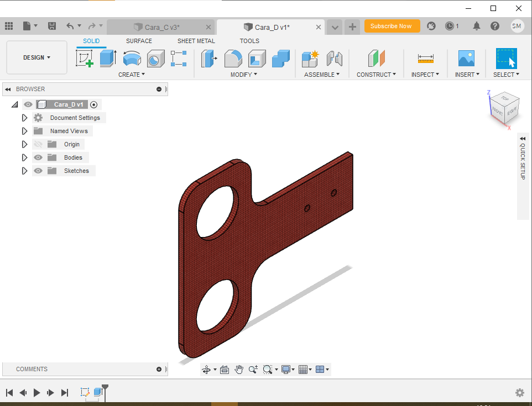Image resolution: width=532 pixels, height=406 pixels.
Task: Click the Redo arrow icon
Action: [x=92, y=26]
